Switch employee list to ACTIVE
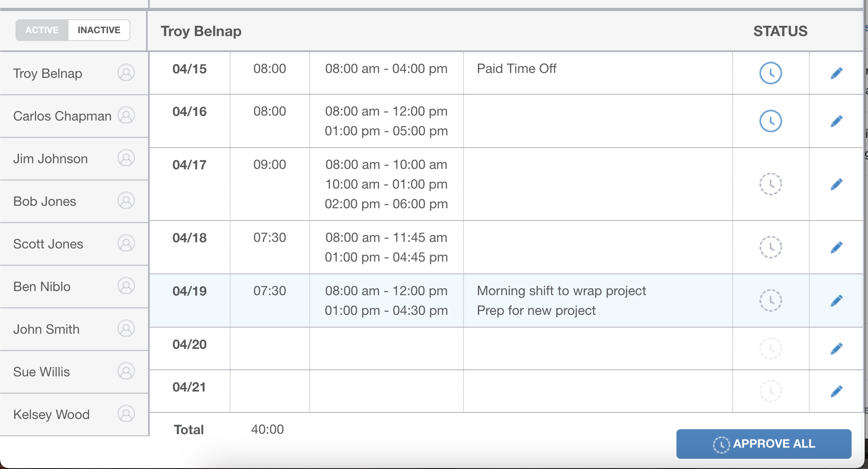 [42, 30]
